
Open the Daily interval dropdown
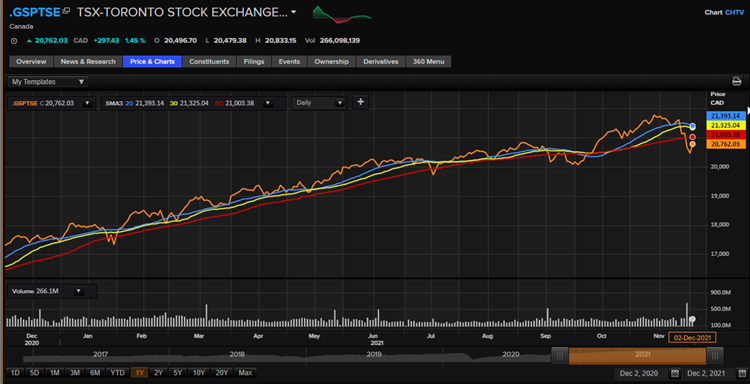click(319, 102)
